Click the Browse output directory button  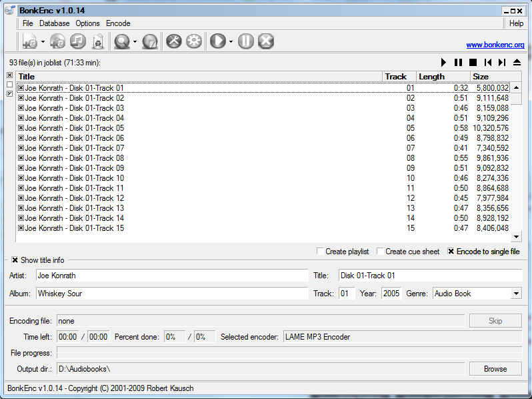495,369
